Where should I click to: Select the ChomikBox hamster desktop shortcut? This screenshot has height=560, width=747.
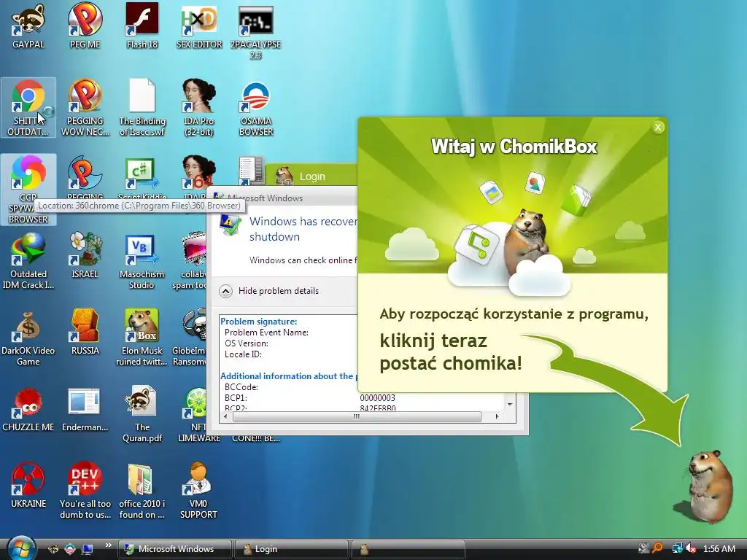click(x=142, y=337)
